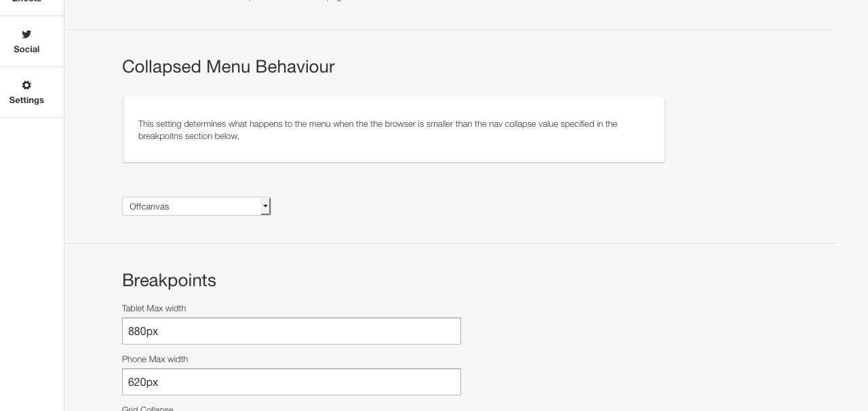Focus the Tablet Max width input field
The height and width of the screenshot is (411, 868).
point(292,331)
